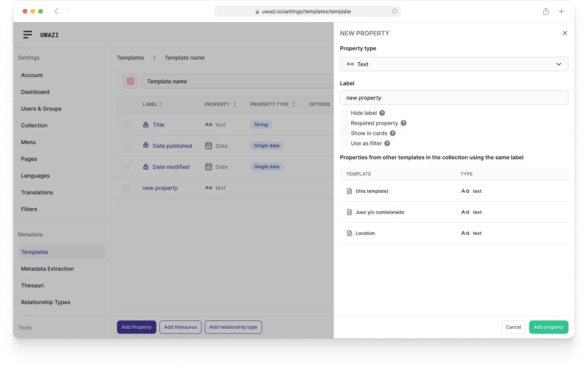Close the New Property panel with the X
Viewport: 588px width, 368px height.
pos(565,33)
